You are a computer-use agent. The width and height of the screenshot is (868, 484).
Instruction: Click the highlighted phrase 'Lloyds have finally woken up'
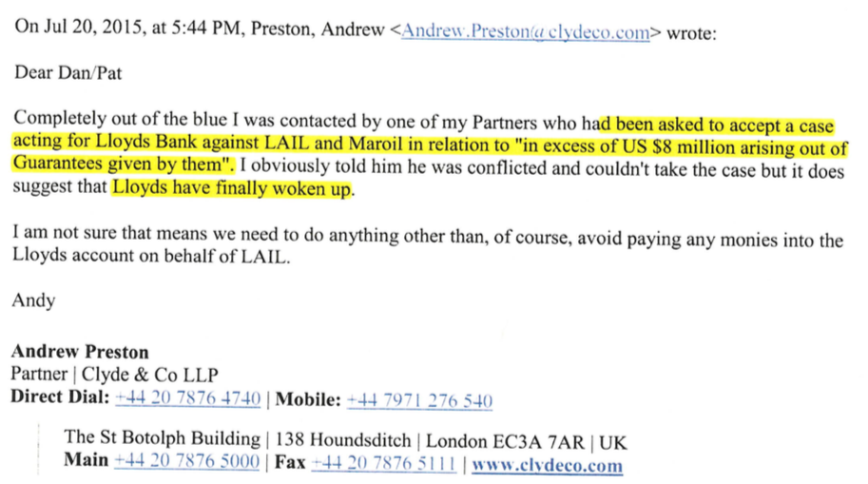tap(231, 188)
